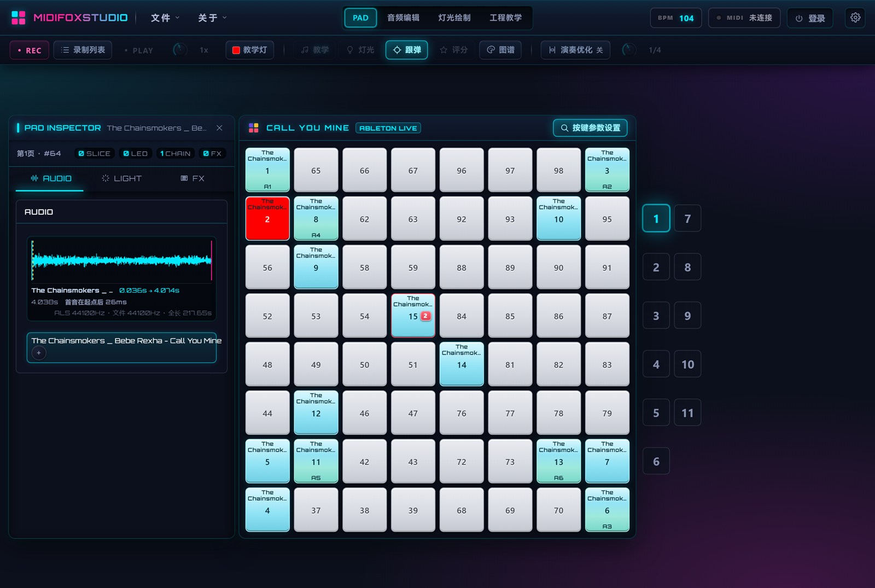Switch to the 音频编辑 tab

pyautogui.click(x=403, y=18)
